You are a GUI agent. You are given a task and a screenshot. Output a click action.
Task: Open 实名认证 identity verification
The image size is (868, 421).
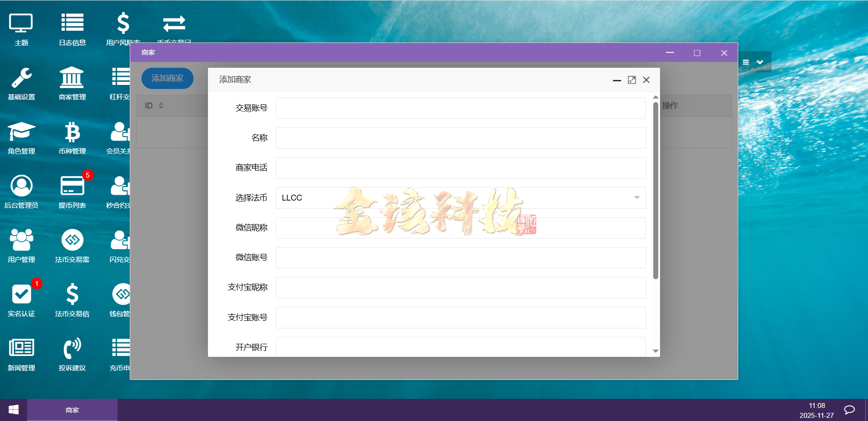pos(21,300)
